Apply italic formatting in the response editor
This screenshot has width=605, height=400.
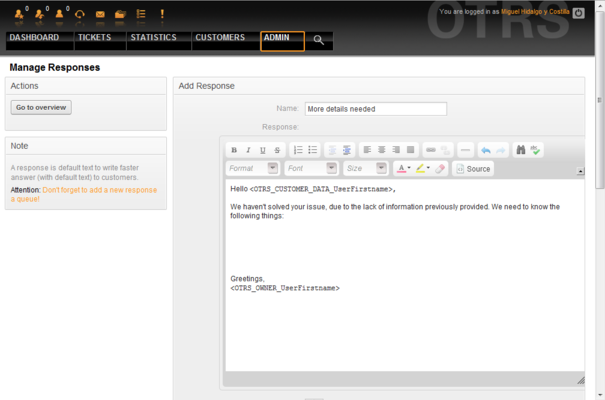tap(248, 150)
